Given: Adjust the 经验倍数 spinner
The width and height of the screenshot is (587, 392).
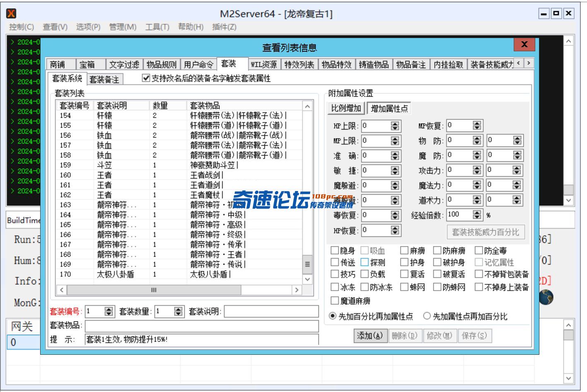Looking at the screenshot, I should coord(477,215).
